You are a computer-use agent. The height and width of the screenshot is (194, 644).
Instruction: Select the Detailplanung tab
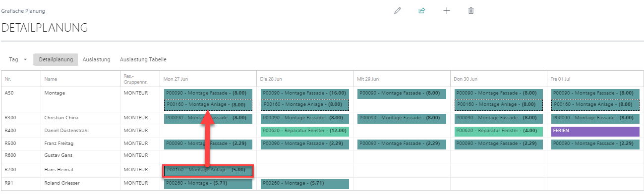pos(56,59)
